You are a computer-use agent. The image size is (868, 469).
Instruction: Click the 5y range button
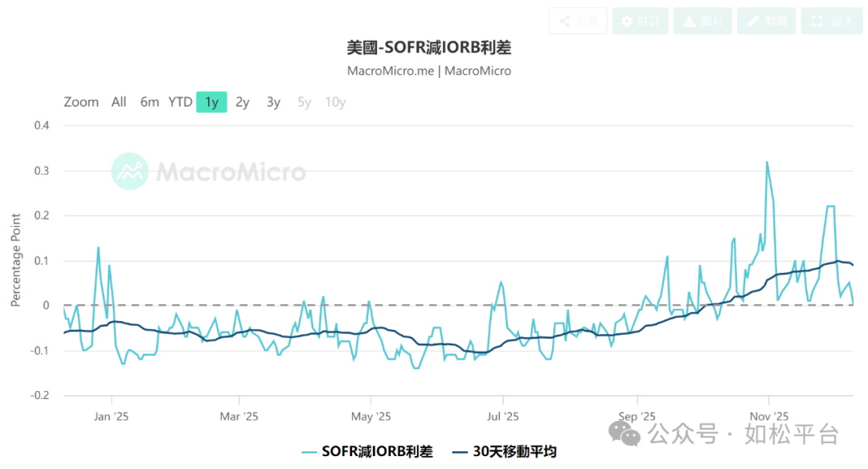click(303, 102)
